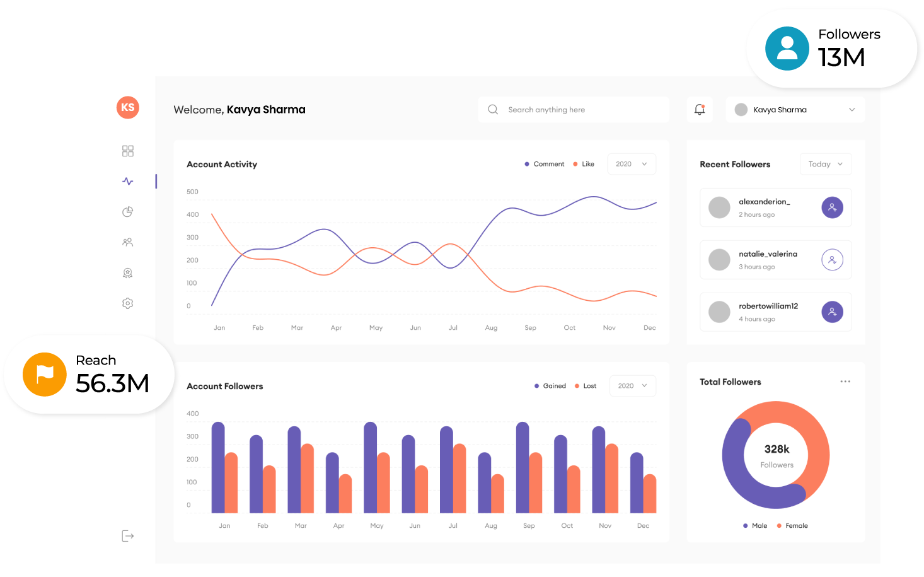Click the award badge icon in sidebar
The width and height of the screenshot is (924, 577).
pos(128,273)
